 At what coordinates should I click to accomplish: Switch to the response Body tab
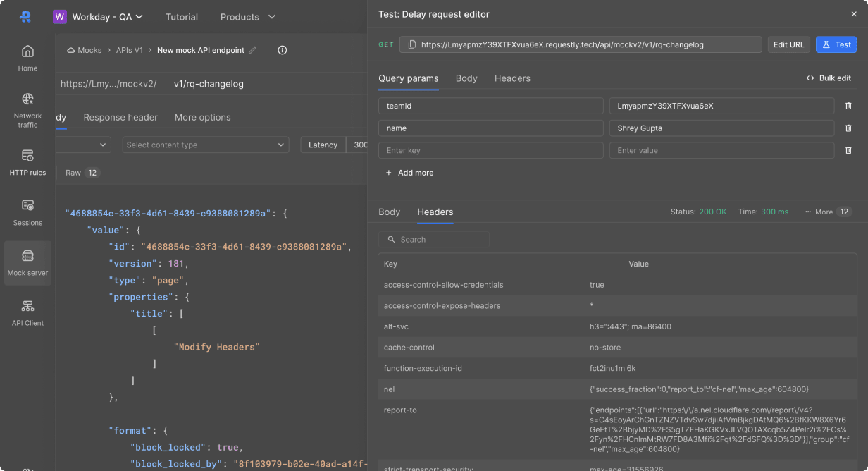click(x=389, y=212)
